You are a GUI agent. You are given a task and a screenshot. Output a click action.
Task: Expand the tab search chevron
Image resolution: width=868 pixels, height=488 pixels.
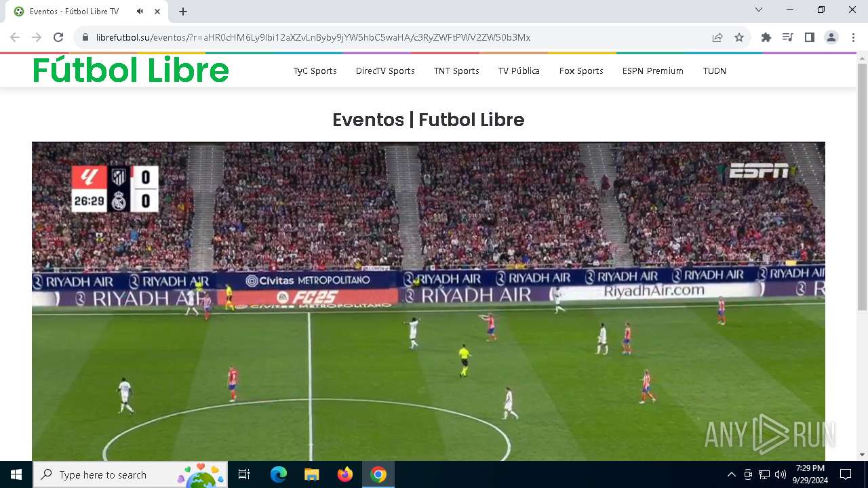point(759,9)
